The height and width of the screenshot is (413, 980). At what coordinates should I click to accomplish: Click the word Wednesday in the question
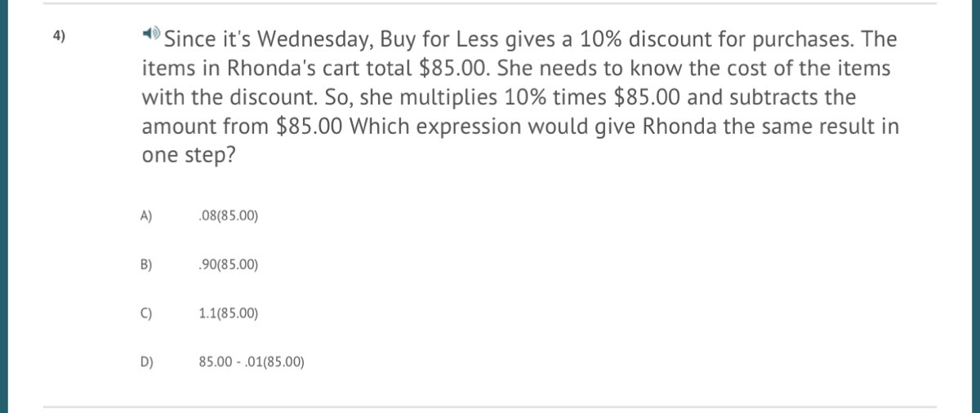(x=307, y=38)
